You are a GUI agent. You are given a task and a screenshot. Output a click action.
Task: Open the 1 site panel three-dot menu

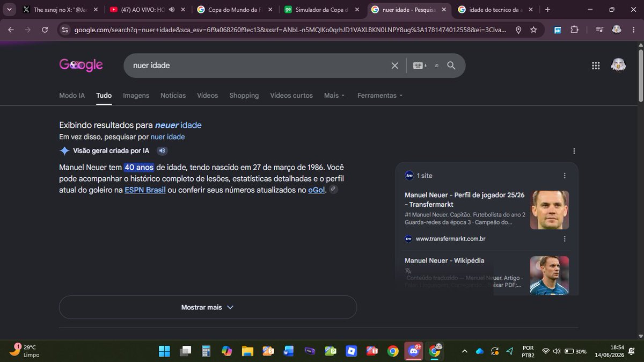point(565,176)
